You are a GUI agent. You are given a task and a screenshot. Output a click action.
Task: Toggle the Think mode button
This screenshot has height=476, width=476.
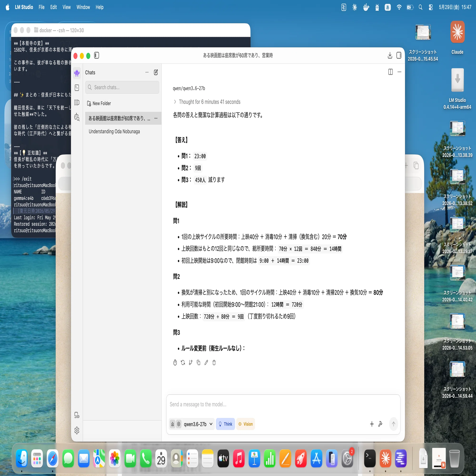[x=225, y=424]
